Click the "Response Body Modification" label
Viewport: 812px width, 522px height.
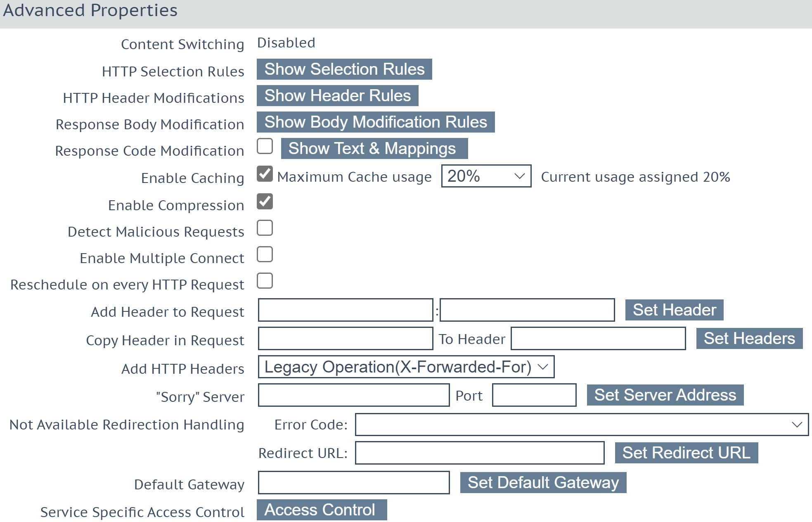[150, 124]
